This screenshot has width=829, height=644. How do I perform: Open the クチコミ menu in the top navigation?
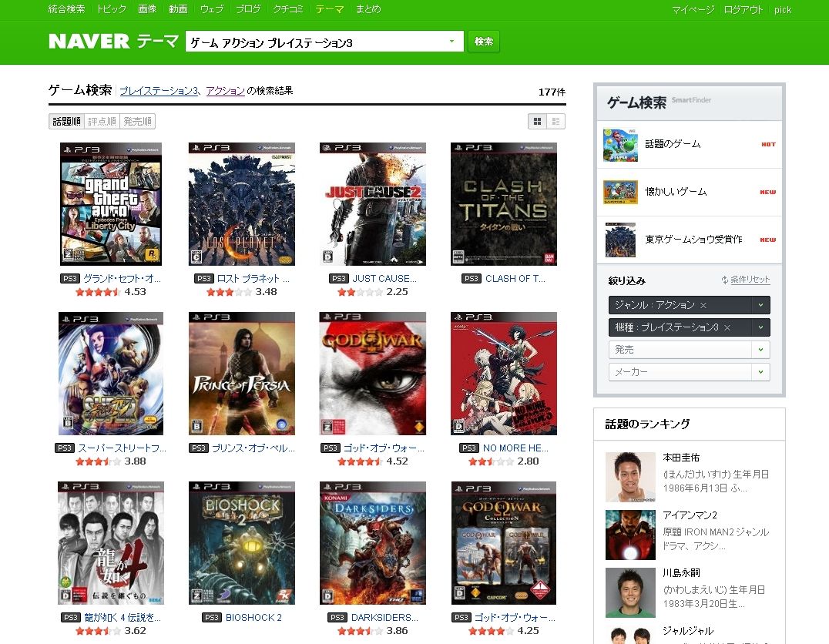(x=287, y=9)
